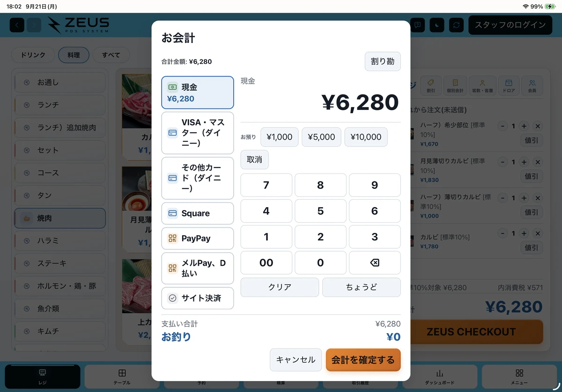Screen dimensions: 562x392
Task: Switch to 料理 category tab
Action: tap(74, 55)
